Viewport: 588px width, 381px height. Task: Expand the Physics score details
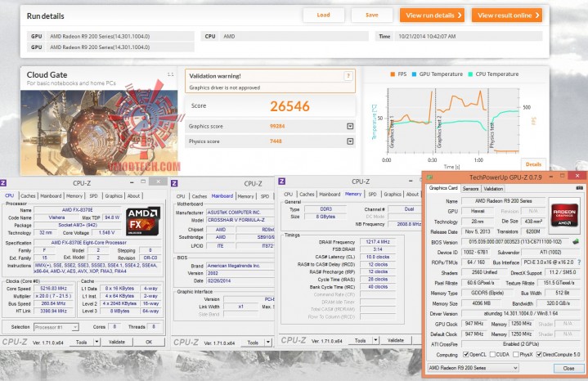(x=350, y=141)
